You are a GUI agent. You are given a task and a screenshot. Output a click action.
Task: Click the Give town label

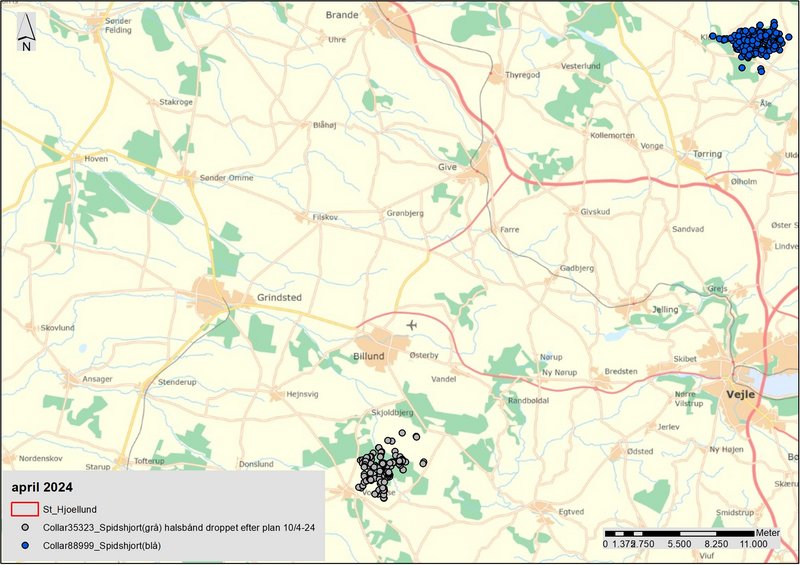447,167
